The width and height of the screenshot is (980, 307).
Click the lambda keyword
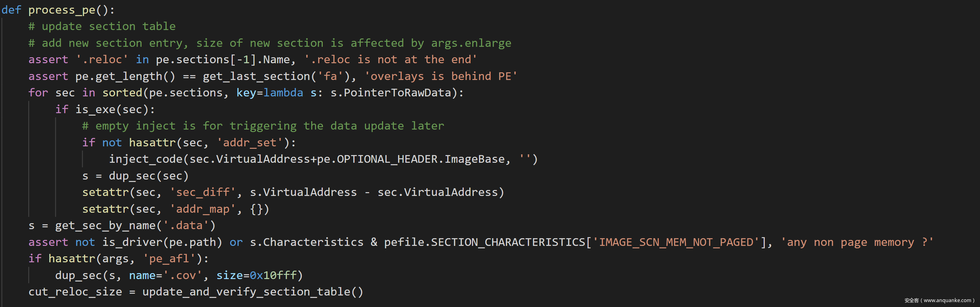pyautogui.click(x=283, y=93)
